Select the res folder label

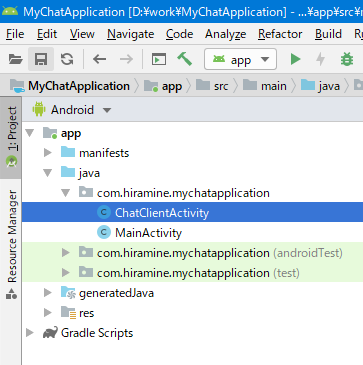(x=87, y=313)
